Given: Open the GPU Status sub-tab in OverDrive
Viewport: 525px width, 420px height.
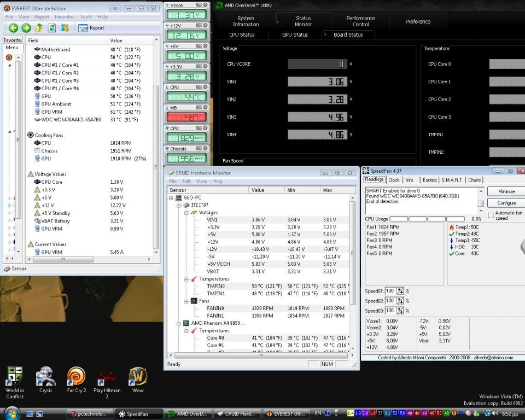Looking at the screenshot, I should point(295,34).
